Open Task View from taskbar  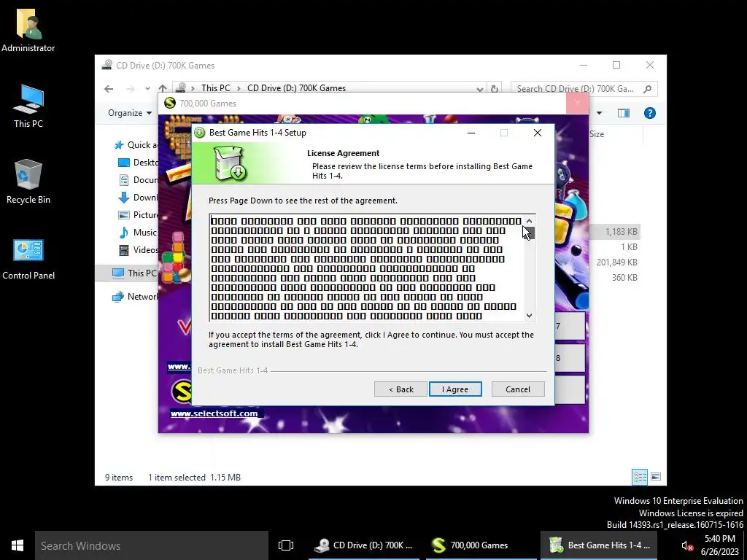pos(286,545)
